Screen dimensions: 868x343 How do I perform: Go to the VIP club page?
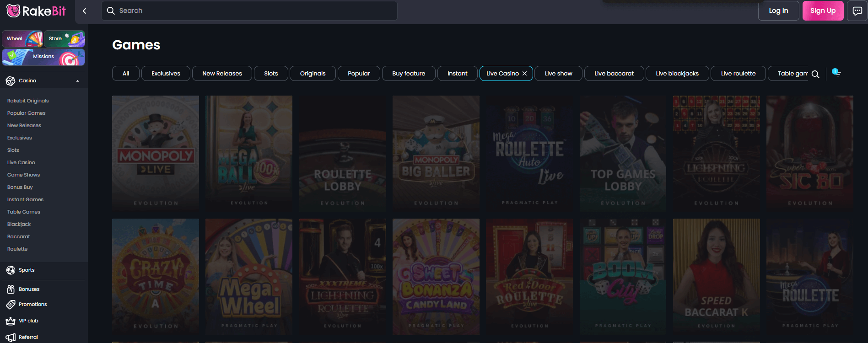tap(28, 321)
